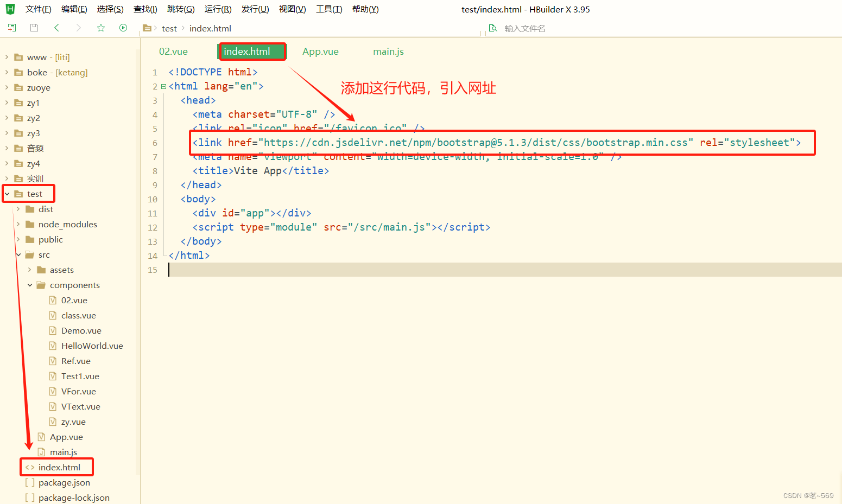
Task: Click the new file toolbar icon
Action: click(x=12, y=28)
